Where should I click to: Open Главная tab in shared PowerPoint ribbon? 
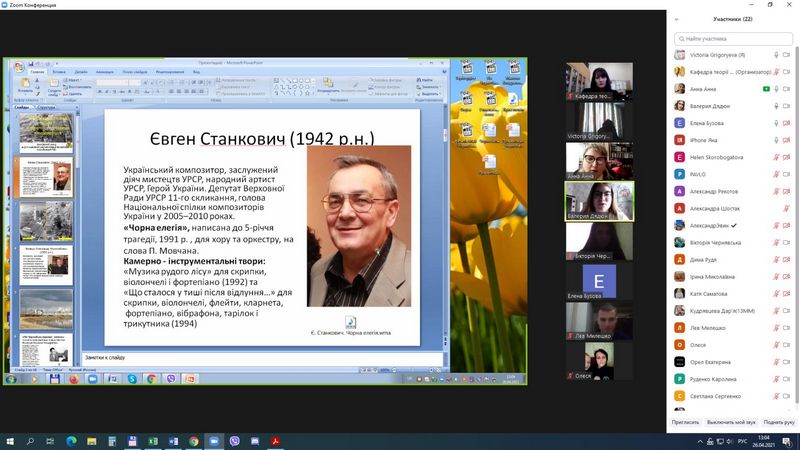click(x=37, y=72)
